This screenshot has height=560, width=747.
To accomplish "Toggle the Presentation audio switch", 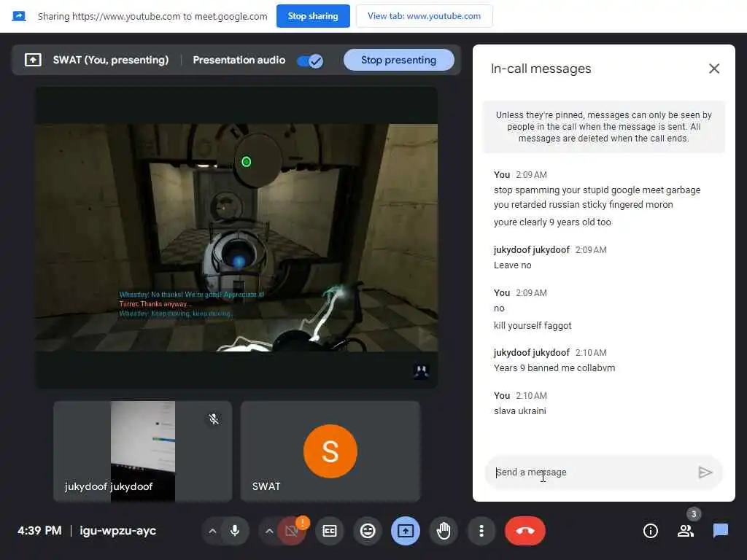I will click(309, 61).
